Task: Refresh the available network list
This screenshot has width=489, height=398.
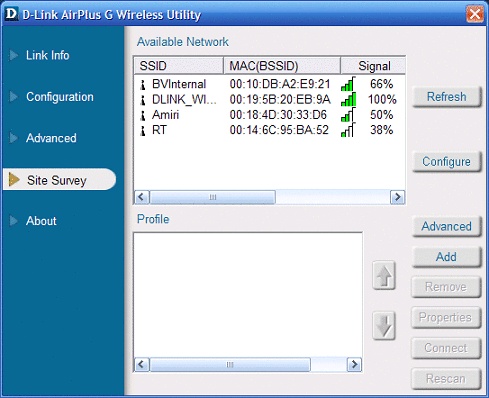Action: click(x=447, y=97)
